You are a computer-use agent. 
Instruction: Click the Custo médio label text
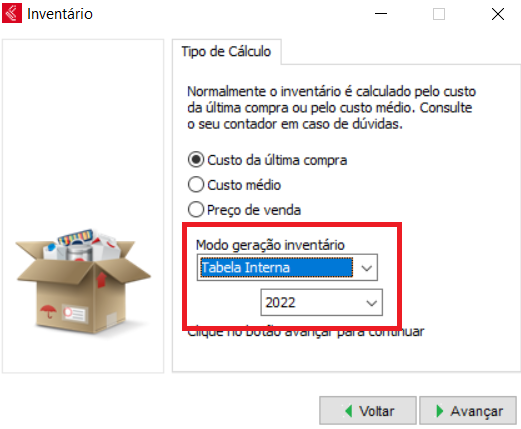tap(244, 185)
